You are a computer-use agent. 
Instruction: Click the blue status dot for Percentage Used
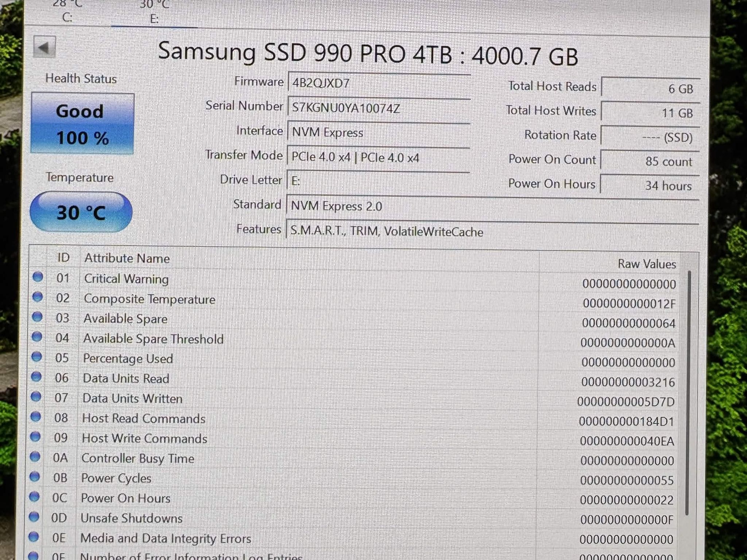pos(36,357)
